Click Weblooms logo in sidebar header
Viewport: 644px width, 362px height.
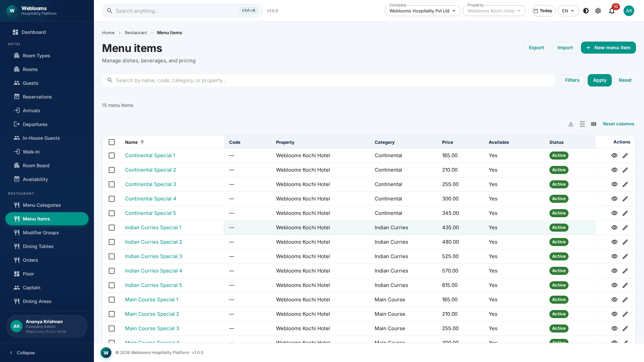tap(12, 11)
